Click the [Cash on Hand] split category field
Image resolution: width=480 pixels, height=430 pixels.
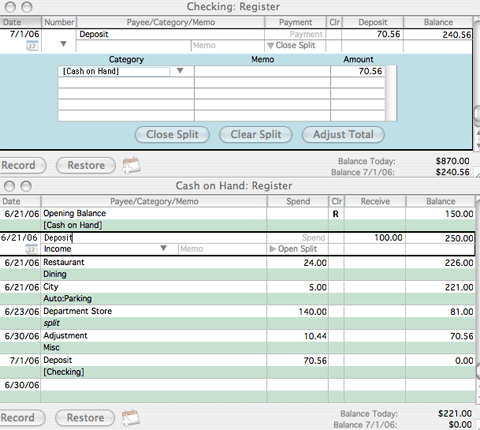point(115,71)
